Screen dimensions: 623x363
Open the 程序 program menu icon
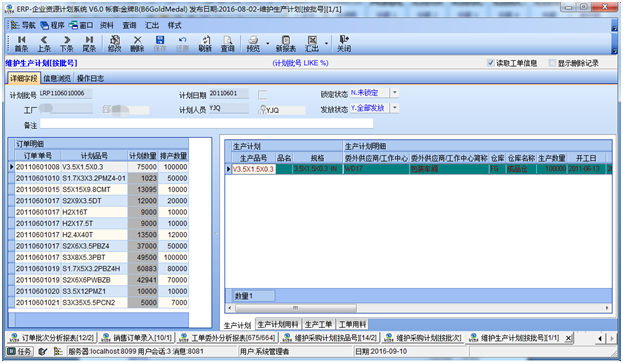52,25
